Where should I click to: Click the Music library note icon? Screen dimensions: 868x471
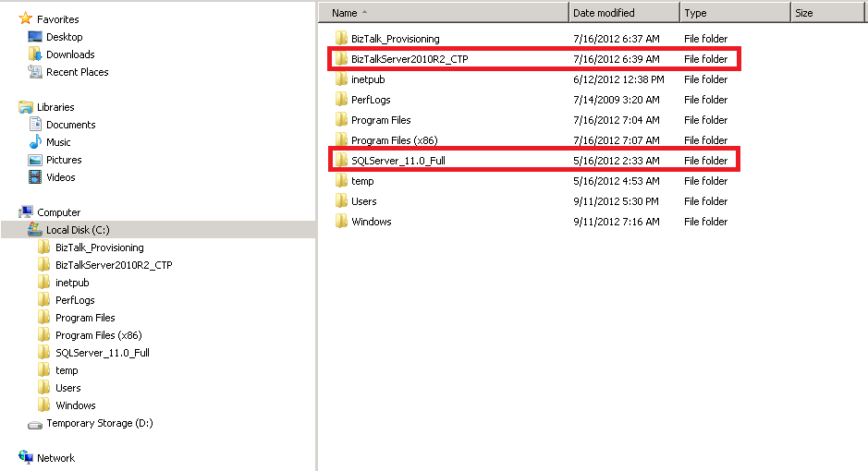pos(35,142)
